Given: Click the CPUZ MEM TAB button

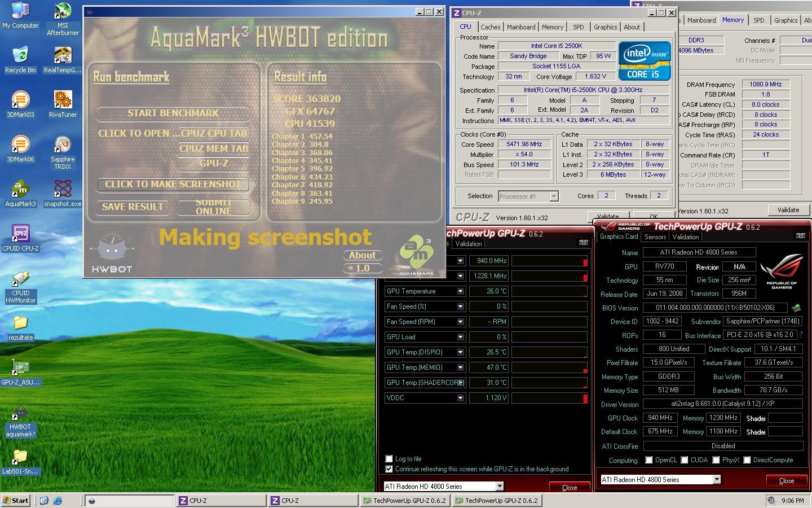Looking at the screenshot, I should 214,148.
